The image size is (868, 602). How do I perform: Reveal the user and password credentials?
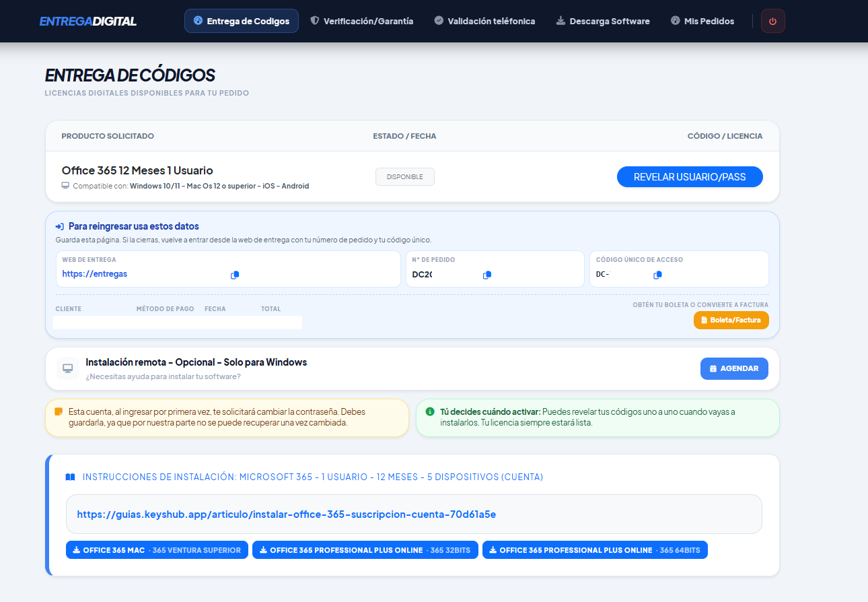point(690,176)
